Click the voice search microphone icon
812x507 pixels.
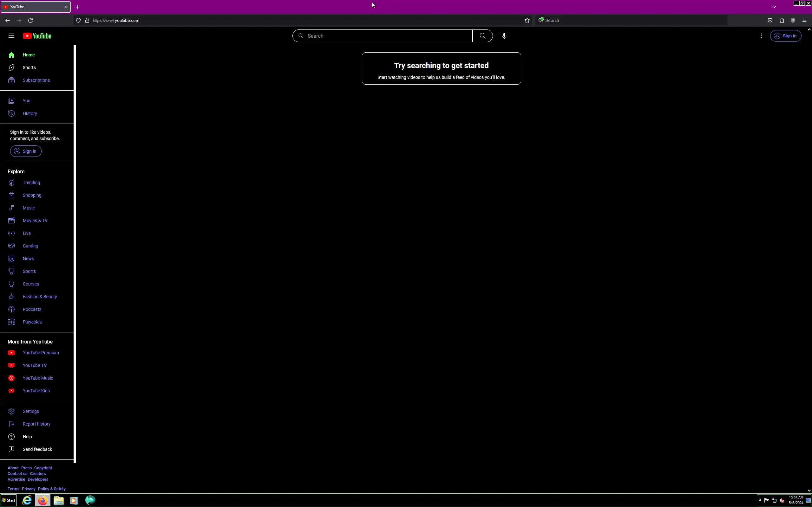[504, 36]
